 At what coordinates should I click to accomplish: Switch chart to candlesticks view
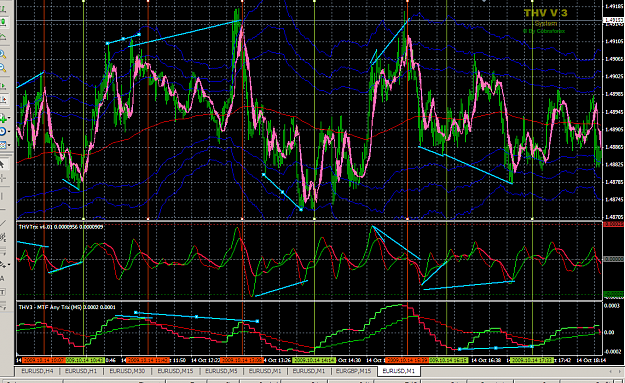(x=3, y=22)
